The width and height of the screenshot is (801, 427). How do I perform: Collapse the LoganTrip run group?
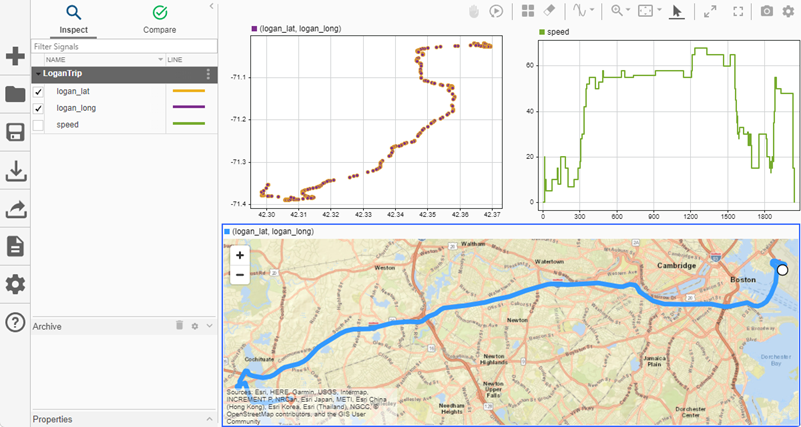click(x=38, y=75)
